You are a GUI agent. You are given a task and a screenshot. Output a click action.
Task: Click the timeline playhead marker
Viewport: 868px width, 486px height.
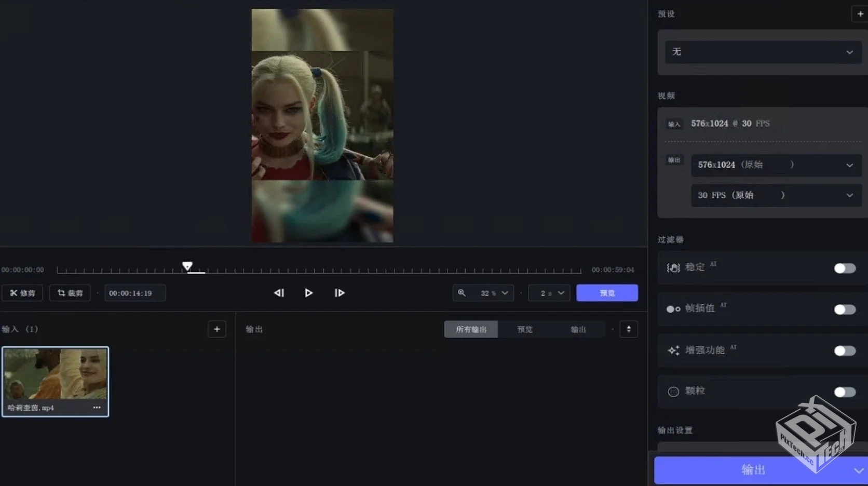187,266
